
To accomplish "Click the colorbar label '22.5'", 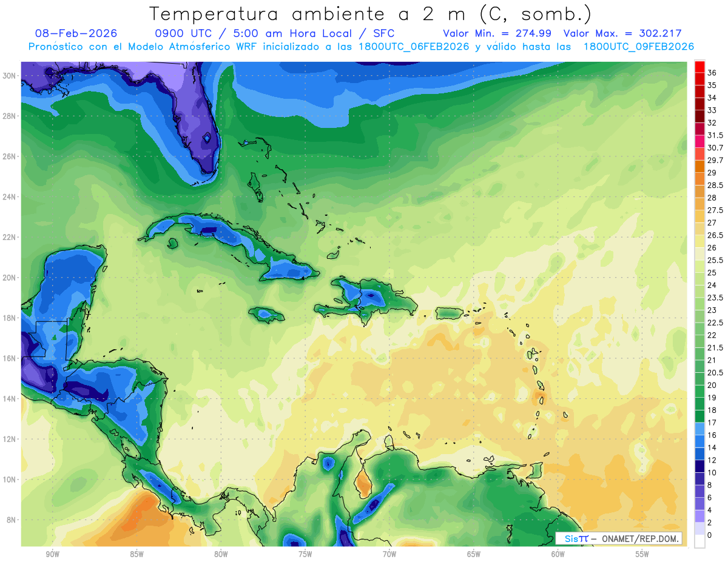I will point(715,323).
